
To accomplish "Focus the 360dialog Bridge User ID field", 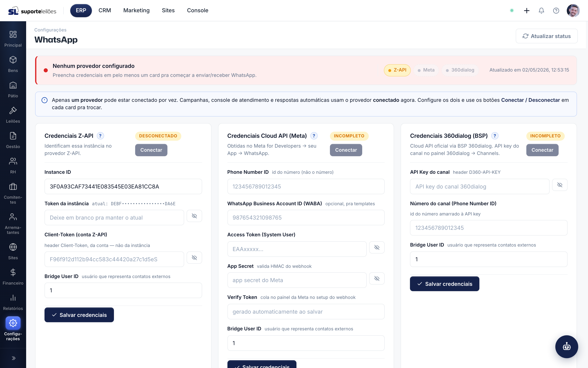I will tap(489, 259).
